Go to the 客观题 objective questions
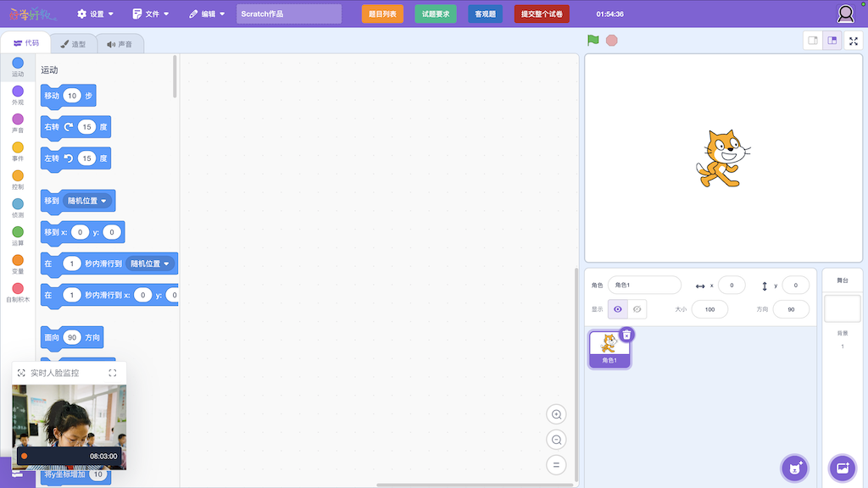Screen dimensions: 868x488 click(486, 14)
